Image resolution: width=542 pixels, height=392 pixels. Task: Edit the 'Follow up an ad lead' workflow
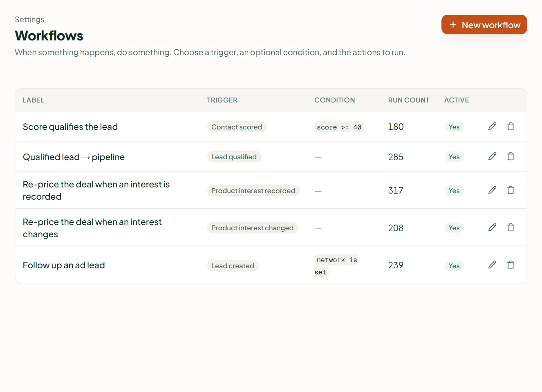[x=492, y=265]
